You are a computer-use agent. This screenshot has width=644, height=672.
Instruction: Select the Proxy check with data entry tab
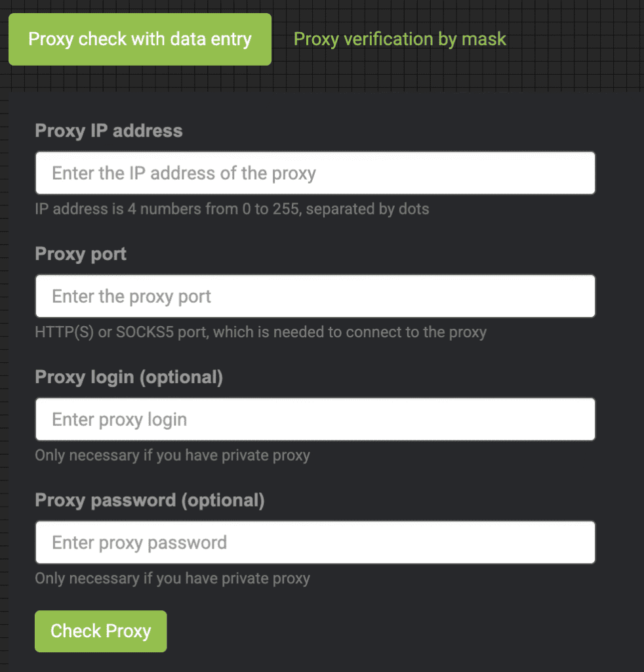point(140,39)
